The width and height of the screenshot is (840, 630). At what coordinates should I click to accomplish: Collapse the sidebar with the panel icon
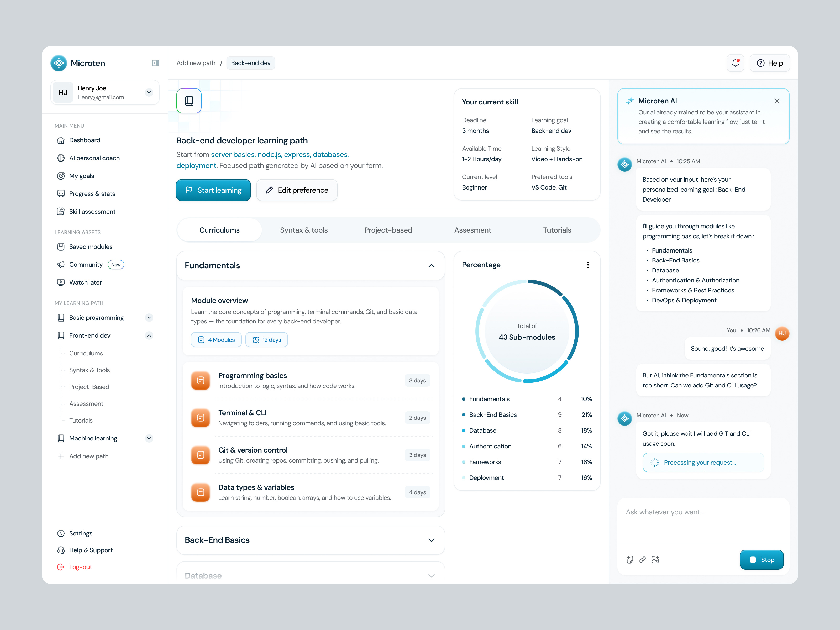point(155,63)
